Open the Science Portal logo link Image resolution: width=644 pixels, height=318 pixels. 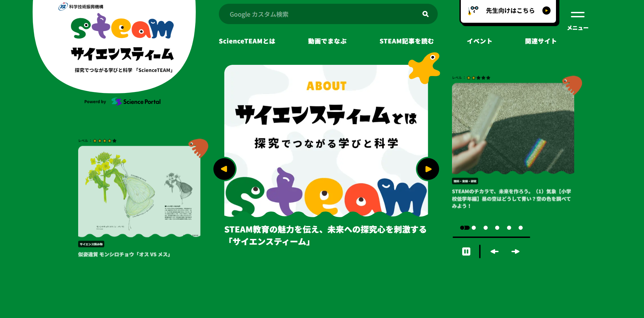tap(136, 101)
